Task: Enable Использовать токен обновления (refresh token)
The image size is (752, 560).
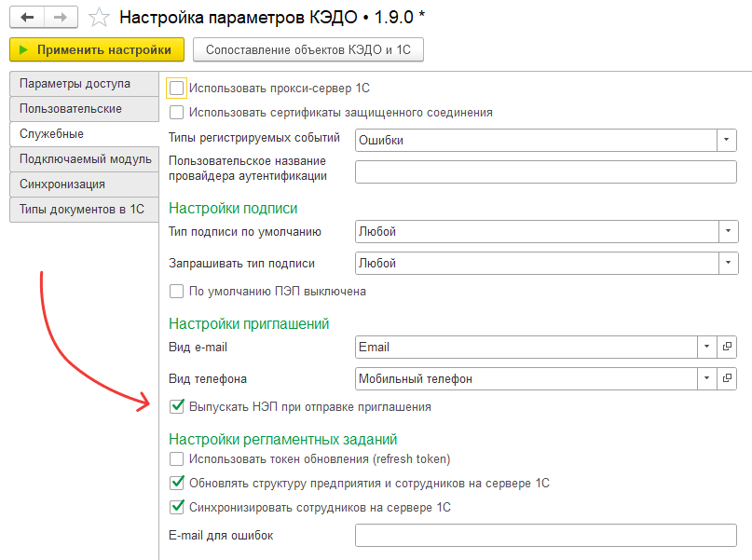Action: pyautogui.click(x=176, y=458)
